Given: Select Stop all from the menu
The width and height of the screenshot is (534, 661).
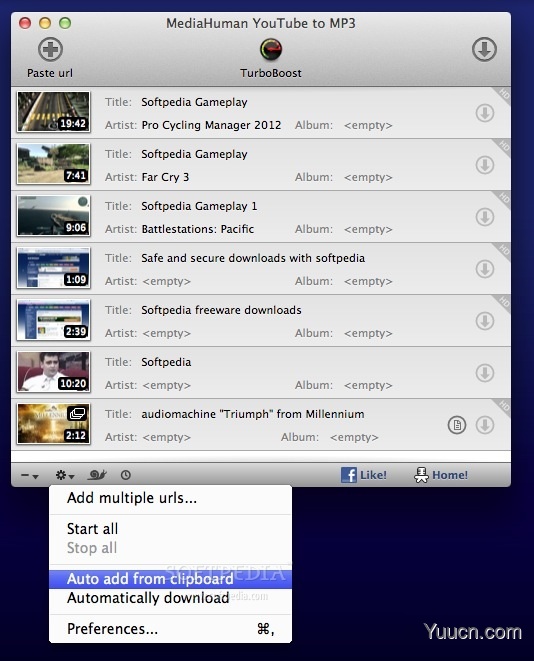Looking at the screenshot, I should 170,548.
